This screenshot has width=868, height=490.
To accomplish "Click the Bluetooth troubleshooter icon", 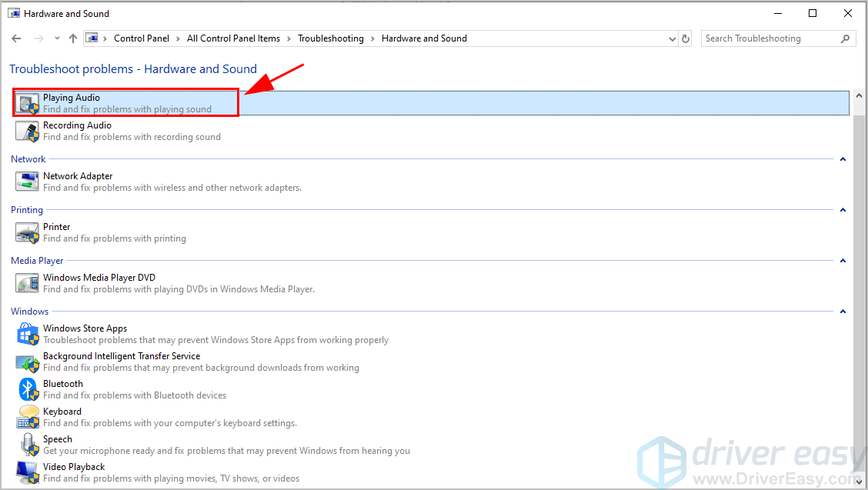I will point(28,389).
